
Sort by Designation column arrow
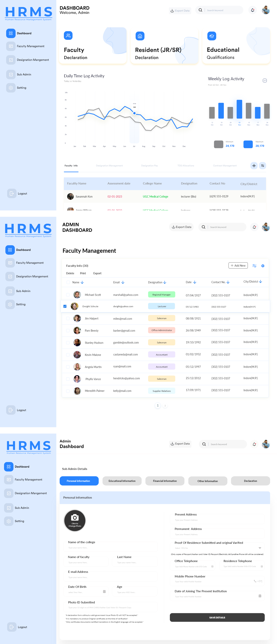[164, 282]
